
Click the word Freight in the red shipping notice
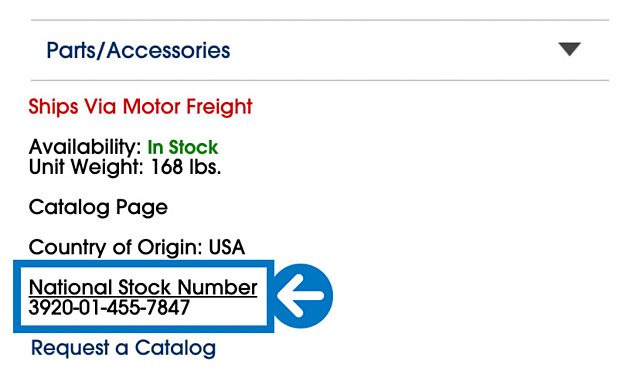[219, 107]
